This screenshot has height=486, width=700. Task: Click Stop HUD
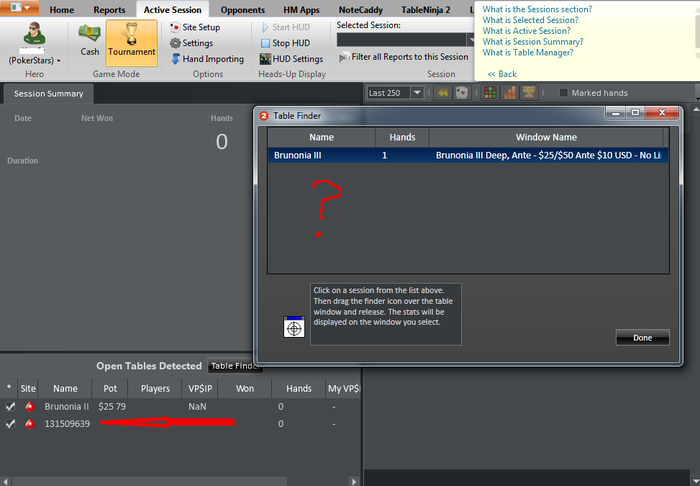285,43
